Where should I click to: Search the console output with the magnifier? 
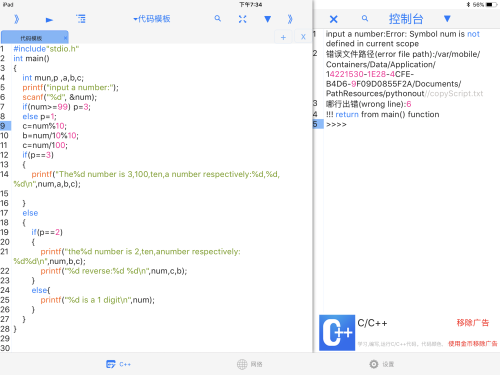coord(365,19)
